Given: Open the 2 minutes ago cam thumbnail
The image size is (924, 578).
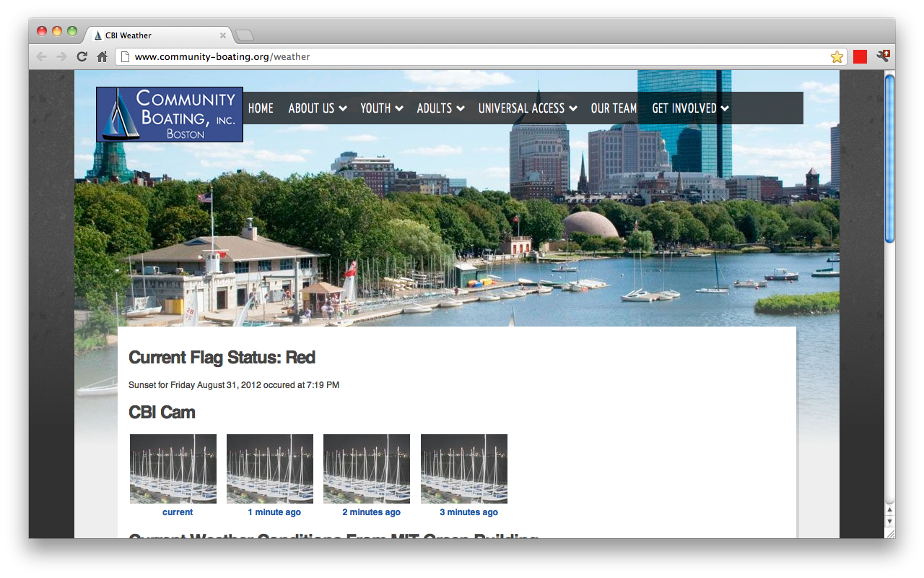Looking at the screenshot, I should tap(367, 469).
